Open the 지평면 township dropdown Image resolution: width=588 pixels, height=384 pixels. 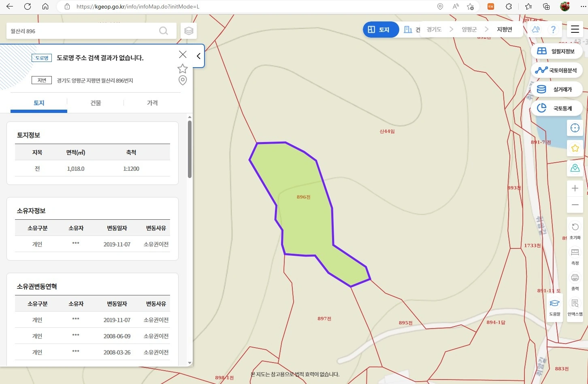click(x=505, y=30)
